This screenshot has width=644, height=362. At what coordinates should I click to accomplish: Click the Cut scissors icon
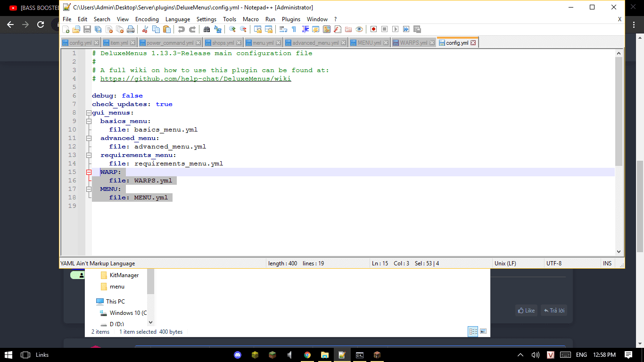point(145,29)
